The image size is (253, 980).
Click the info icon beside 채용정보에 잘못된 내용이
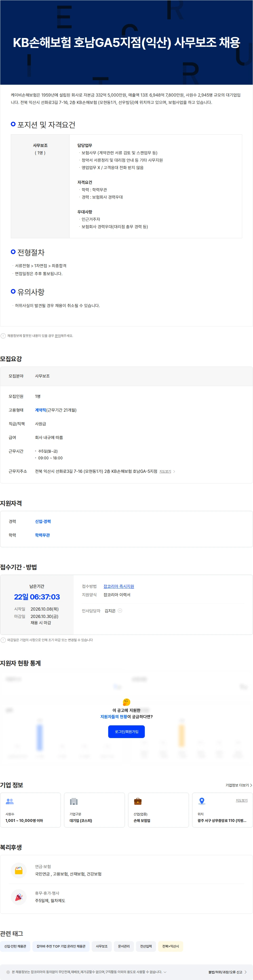click(x=3, y=336)
